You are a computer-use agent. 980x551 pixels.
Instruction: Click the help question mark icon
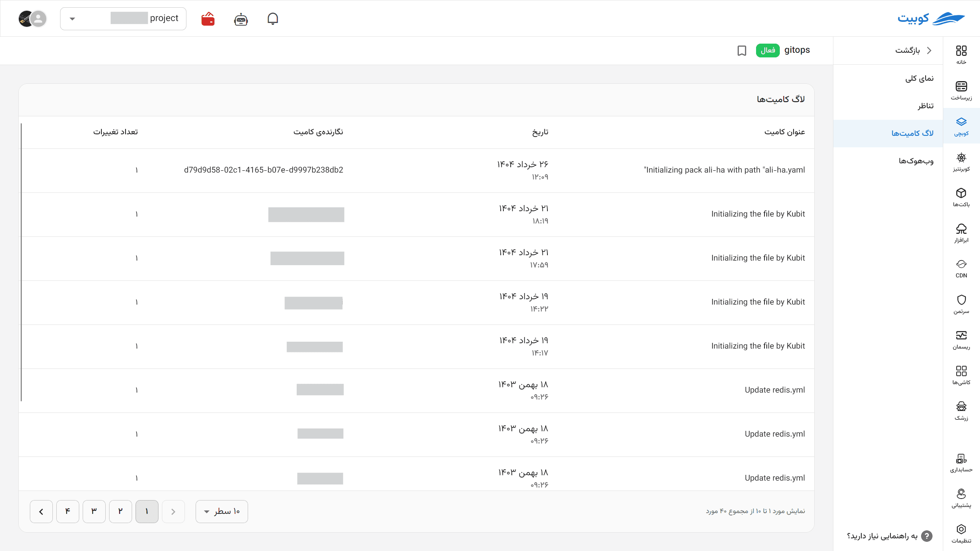(927, 536)
